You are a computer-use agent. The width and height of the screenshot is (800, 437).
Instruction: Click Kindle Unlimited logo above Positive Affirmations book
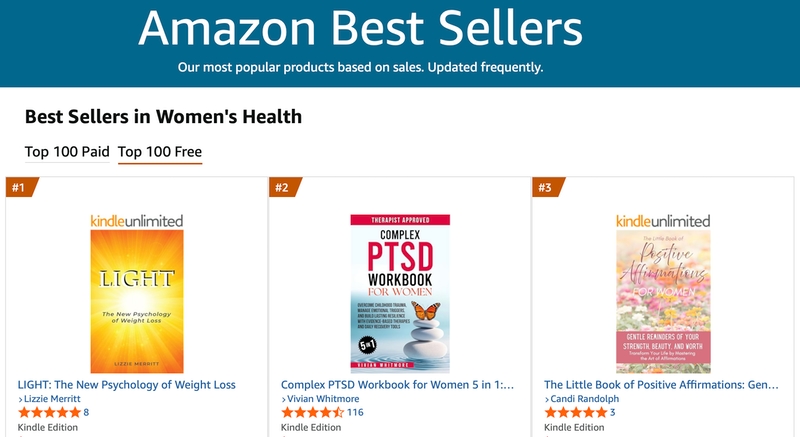coord(662,220)
